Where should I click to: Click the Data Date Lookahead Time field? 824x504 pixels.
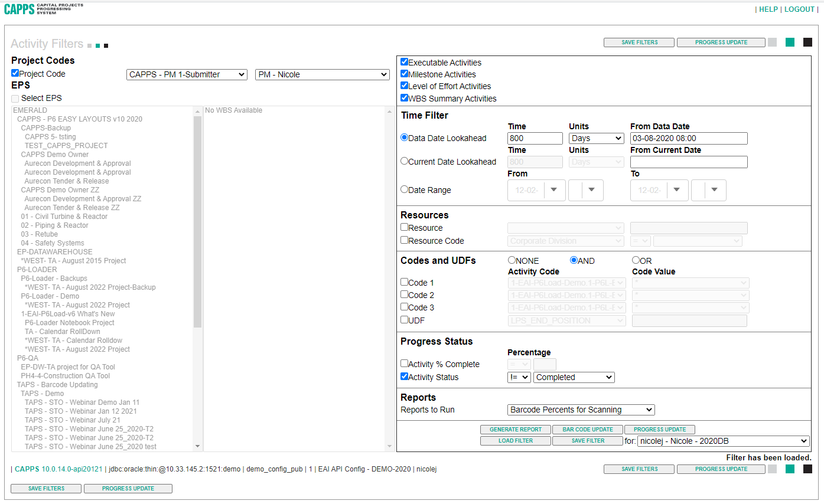[535, 139]
